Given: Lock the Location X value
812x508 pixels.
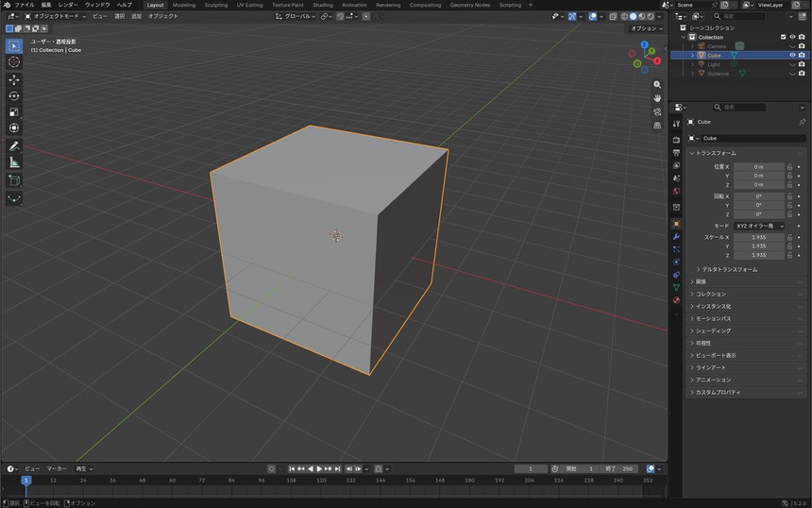Looking at the screenshot, I should click(x=789, y=167).
